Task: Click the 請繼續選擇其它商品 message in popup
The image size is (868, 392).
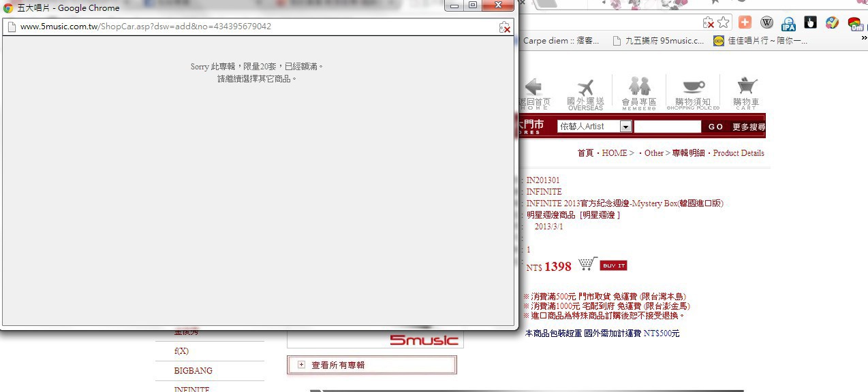Action: click(x=257, y=79)
